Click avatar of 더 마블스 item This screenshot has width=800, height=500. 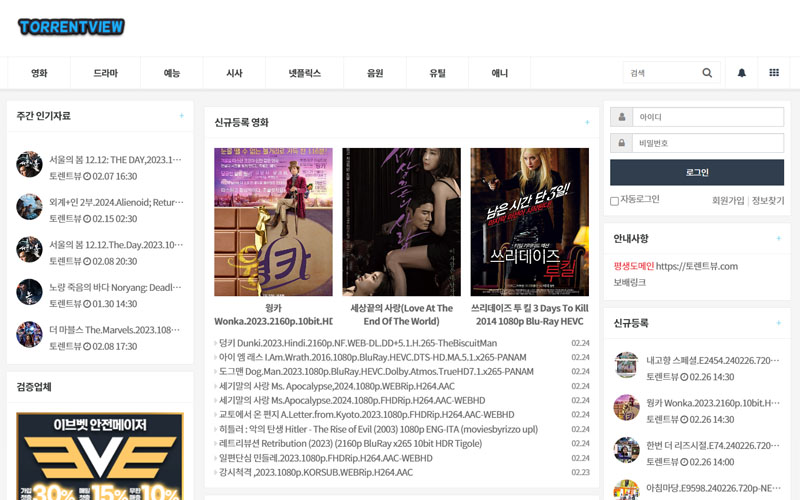[29, 334]
